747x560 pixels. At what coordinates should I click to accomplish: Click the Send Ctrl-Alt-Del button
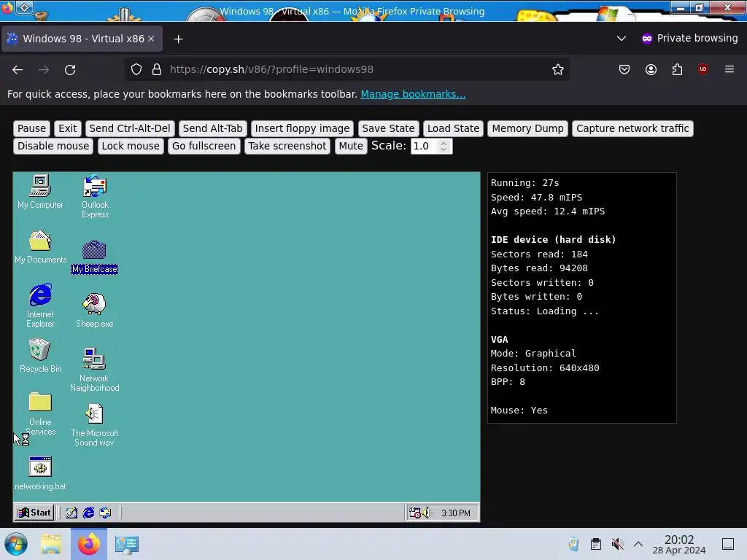130,128
